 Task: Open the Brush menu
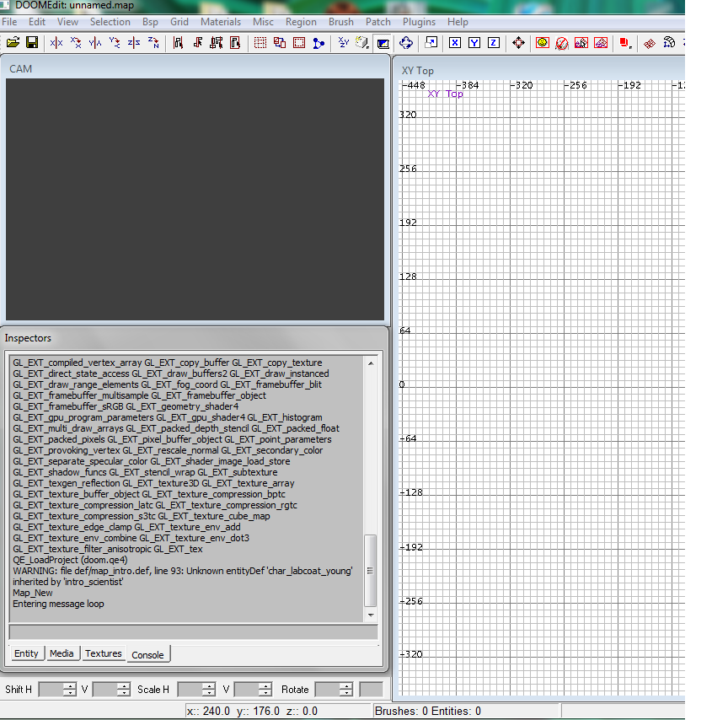(341, 22)
